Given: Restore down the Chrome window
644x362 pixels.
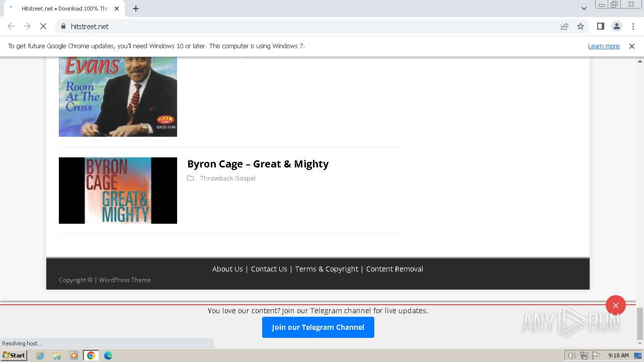Looking at the screenshot, I should [x=614, y=4].
